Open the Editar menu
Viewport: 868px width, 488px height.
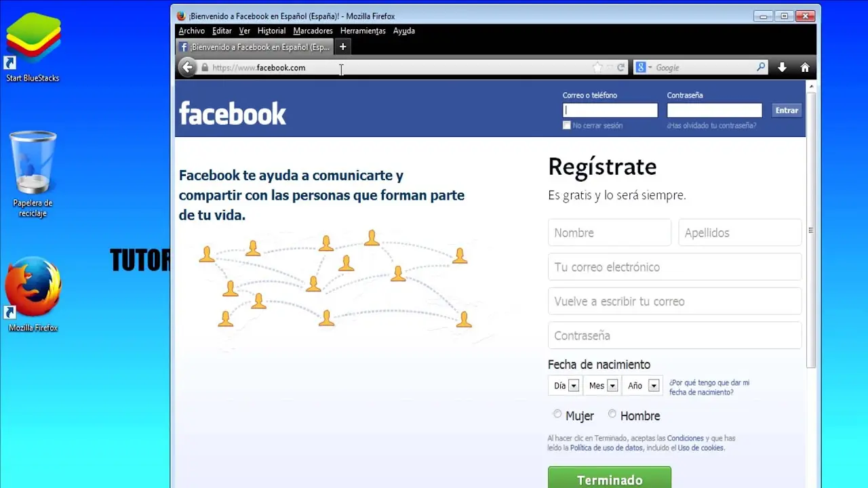coord(222,30)
